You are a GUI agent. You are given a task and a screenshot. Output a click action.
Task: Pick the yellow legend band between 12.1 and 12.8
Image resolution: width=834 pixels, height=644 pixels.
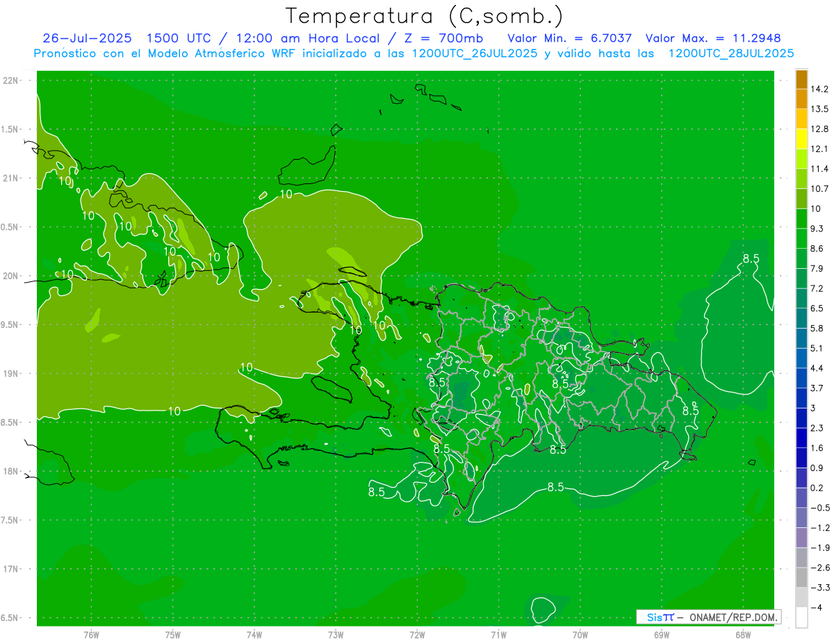point(801,139)
